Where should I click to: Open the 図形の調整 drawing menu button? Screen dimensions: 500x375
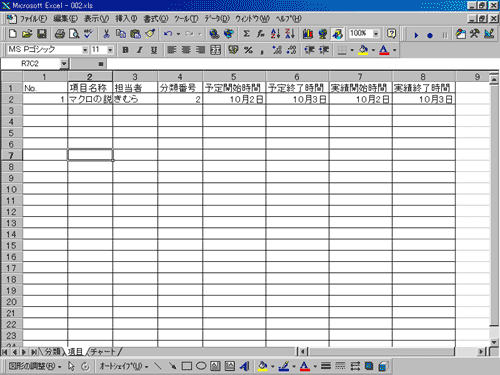[35, 366]
